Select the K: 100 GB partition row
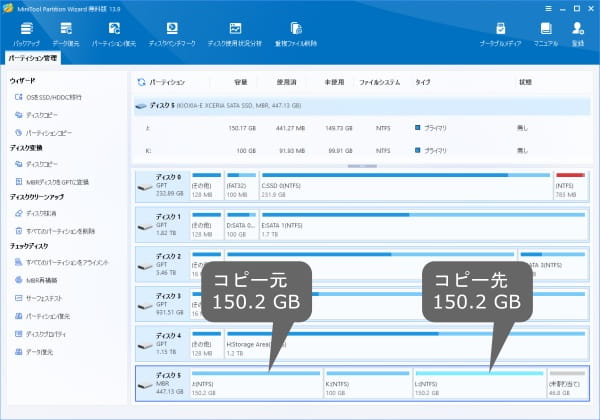Viewport: 600px width, 420px height. tap(362, 151)
